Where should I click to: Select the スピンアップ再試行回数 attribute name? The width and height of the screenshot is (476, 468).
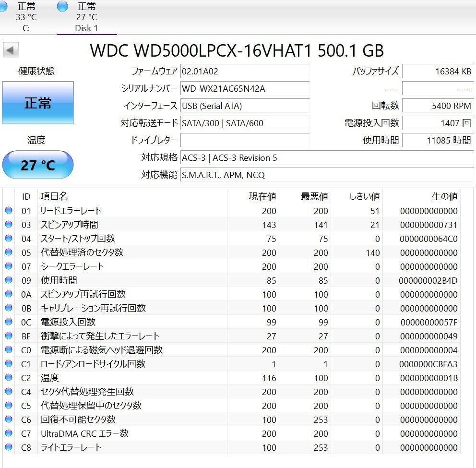point(83,294)
